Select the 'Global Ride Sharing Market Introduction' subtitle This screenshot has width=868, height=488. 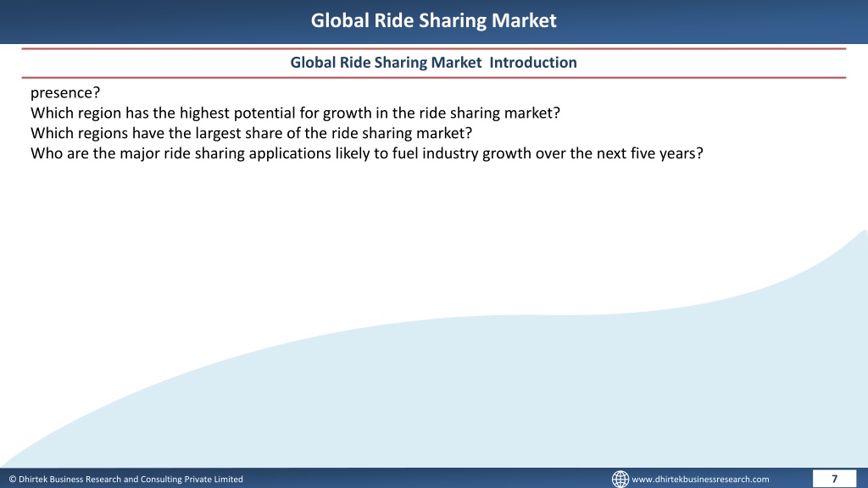(433, 63)
